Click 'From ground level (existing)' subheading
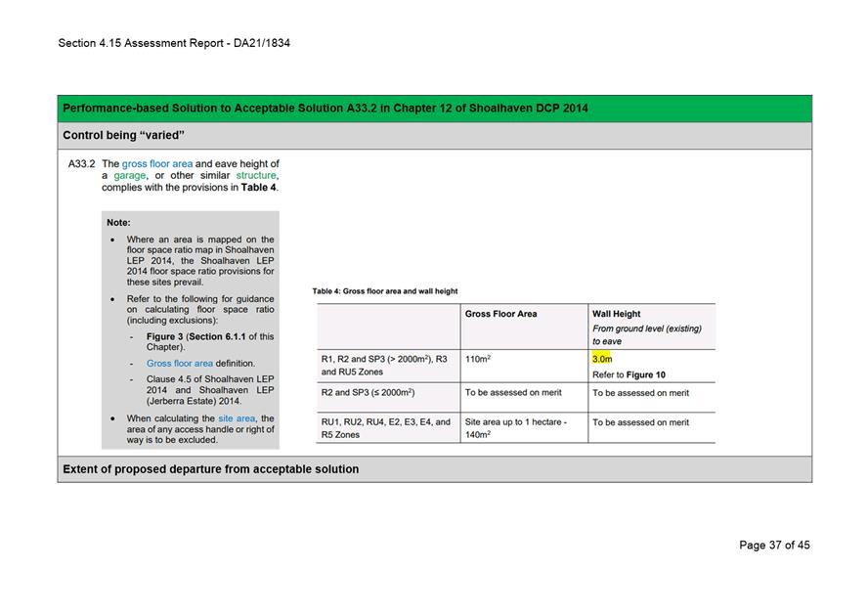The width and height of the screenshot is (868, 614). (646, 329)
